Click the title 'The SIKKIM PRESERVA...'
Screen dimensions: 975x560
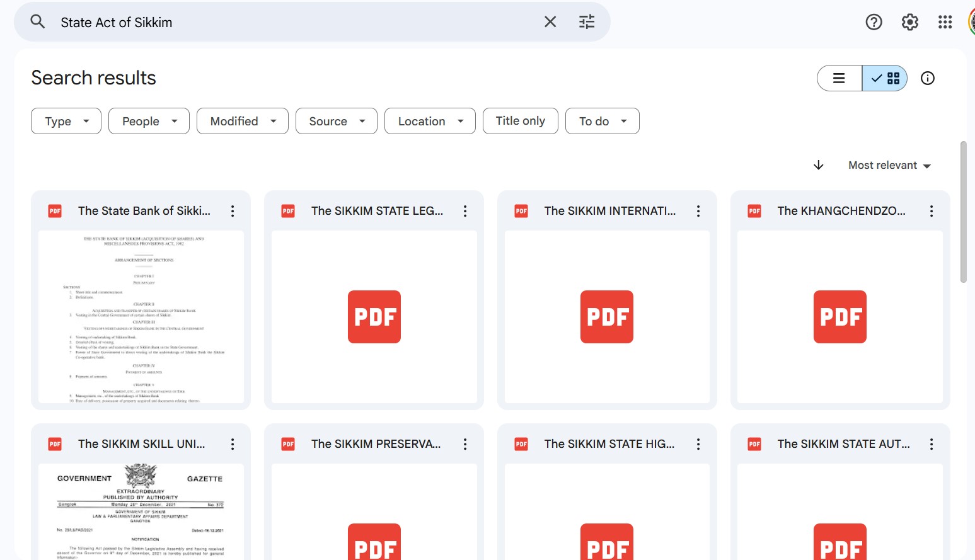click(376, 444)
